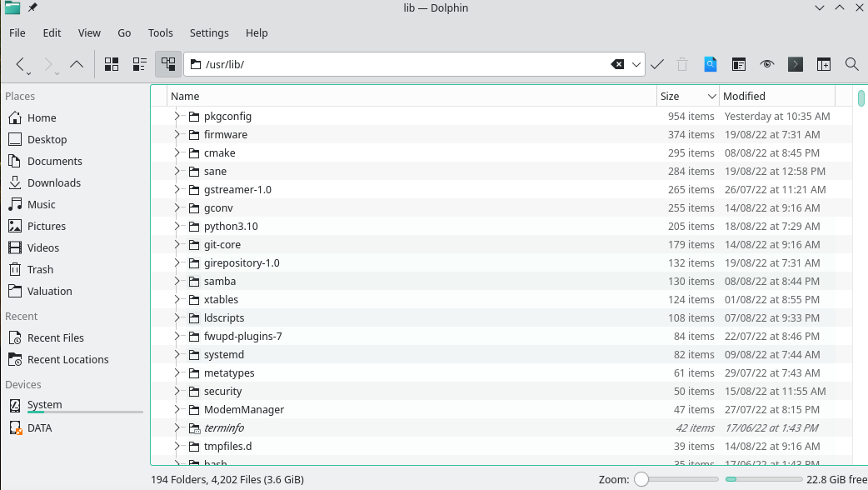Screen dimensions: 868x490
Task: Navigate up using the parent folder arrow
Action: click(x=77, y=64)
